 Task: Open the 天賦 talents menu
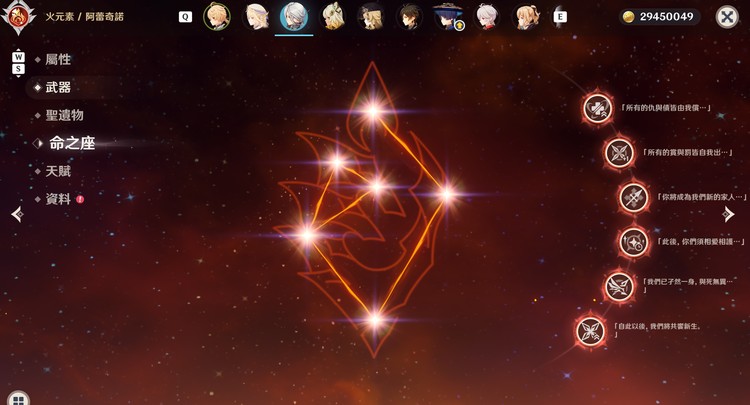pyautogui.click(x=58, y=171)
